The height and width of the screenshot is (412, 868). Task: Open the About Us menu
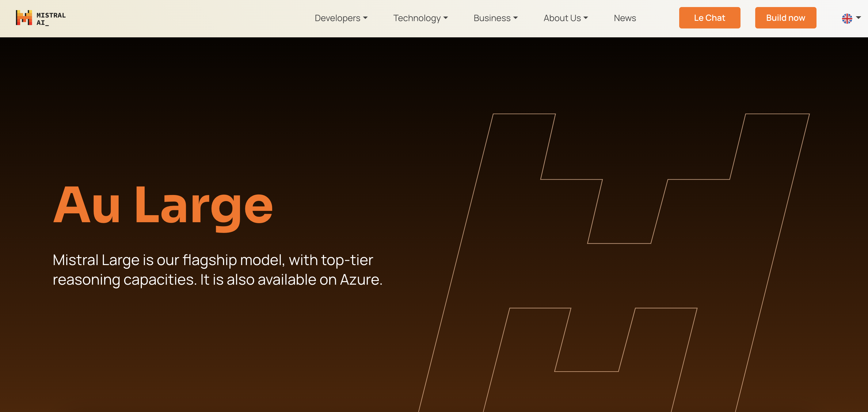coord(562,18)
